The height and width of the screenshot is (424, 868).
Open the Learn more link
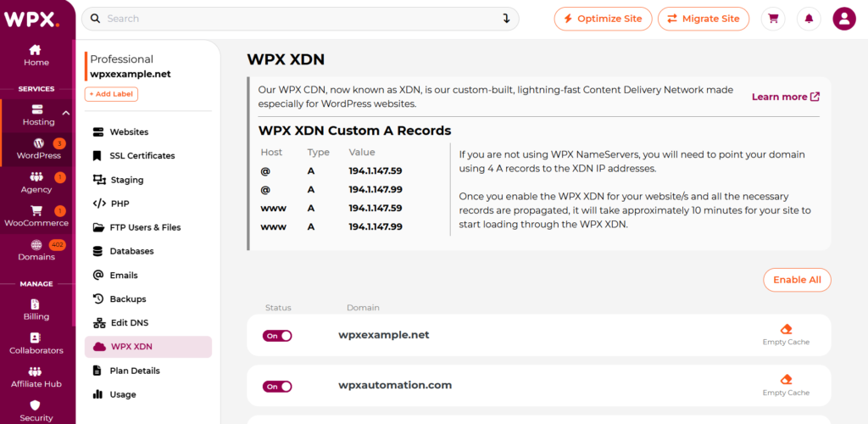[786, 97]
